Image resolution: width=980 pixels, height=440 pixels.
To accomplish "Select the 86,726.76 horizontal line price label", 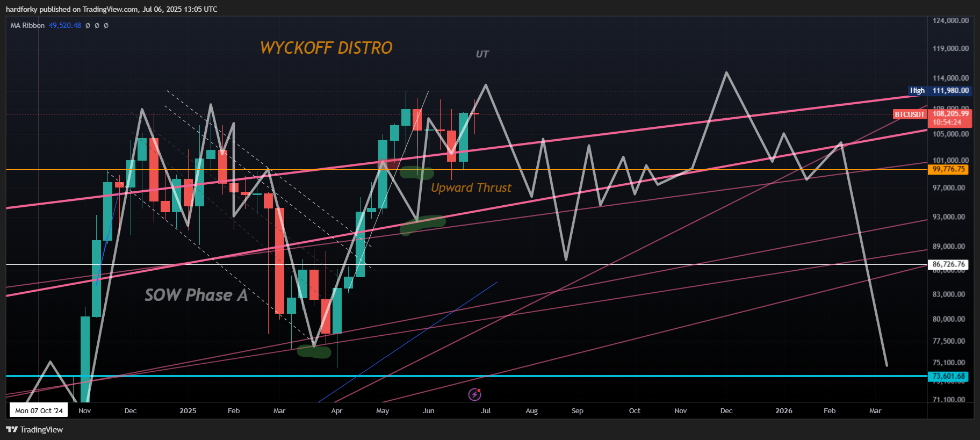I will (948, 264).
